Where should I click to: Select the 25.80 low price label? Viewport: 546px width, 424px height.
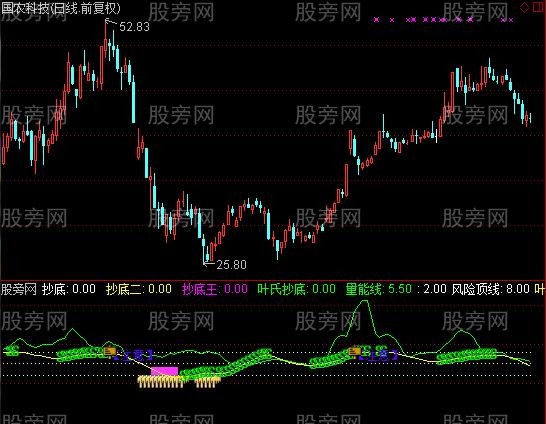[x=232, y=265]
